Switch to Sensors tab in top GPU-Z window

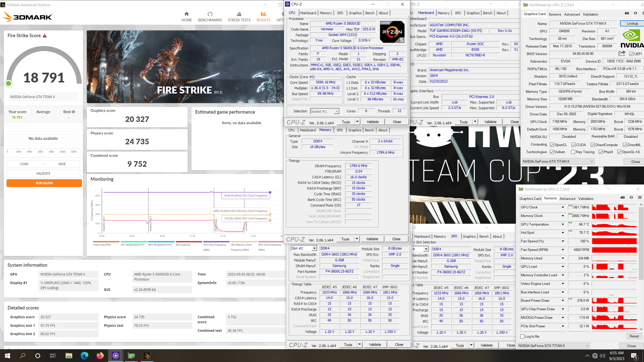pyautogui.click(x=555, y=14)
